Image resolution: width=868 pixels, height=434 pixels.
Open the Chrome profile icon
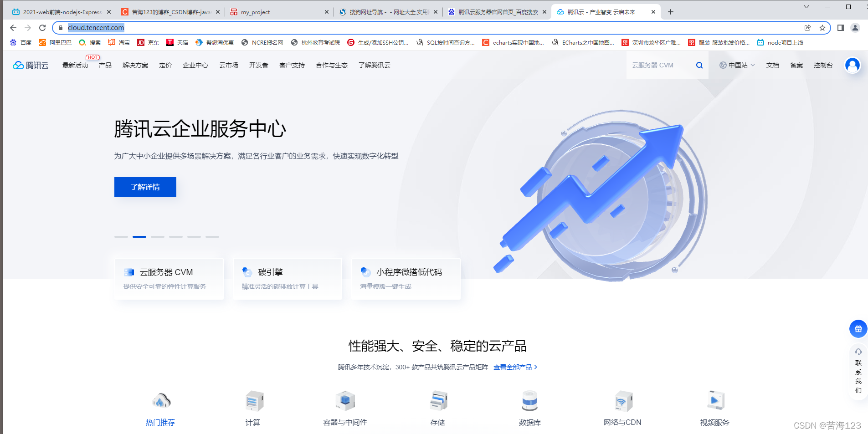point(855,28)
